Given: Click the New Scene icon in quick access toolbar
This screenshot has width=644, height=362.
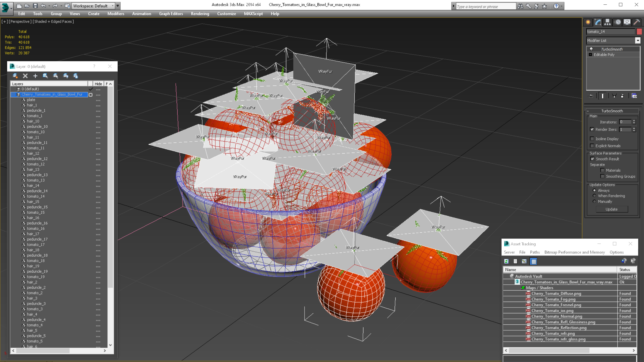Looking at the screenshot, I should point(19,6).
